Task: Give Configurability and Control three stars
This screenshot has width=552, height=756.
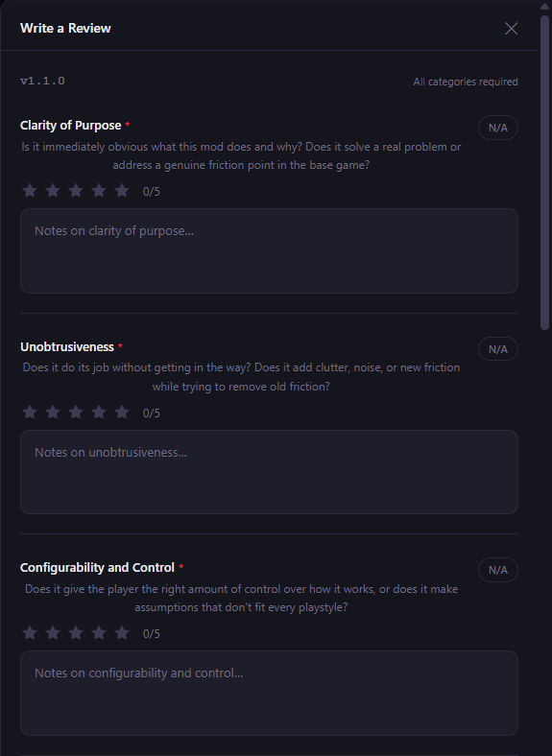Action: click(x=76, y=633)
